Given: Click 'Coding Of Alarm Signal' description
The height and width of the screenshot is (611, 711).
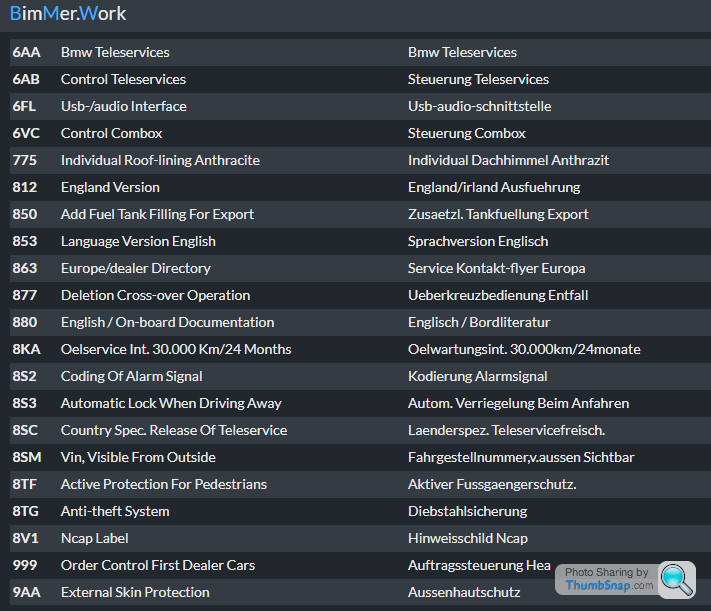Looking at the screenshot, I should point(131,376).
